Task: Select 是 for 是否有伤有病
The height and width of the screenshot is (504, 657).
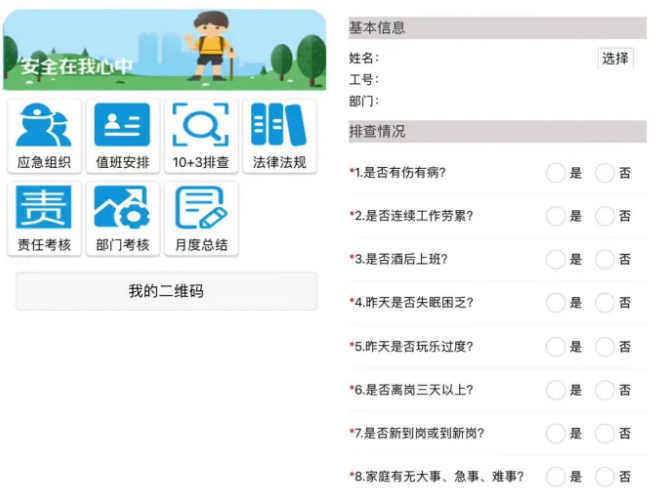Action: point(556,173)
